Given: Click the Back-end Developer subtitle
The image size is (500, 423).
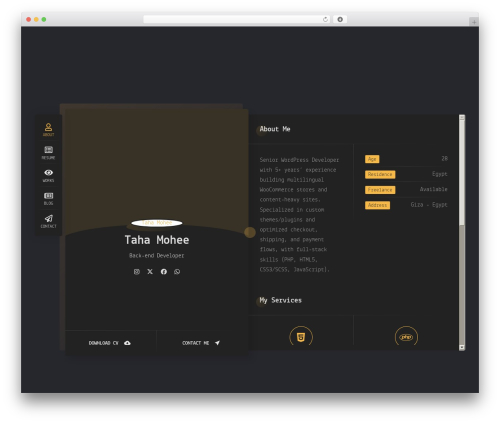Looking at the screenshot, I should 157,256.
